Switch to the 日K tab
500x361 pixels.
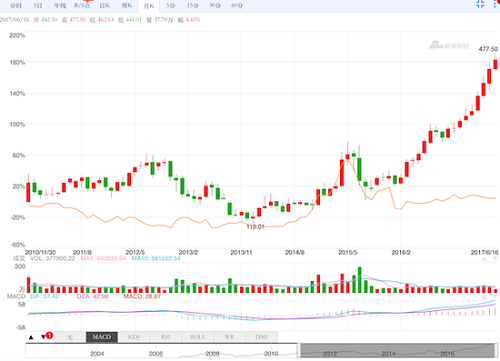pos(105,6)
